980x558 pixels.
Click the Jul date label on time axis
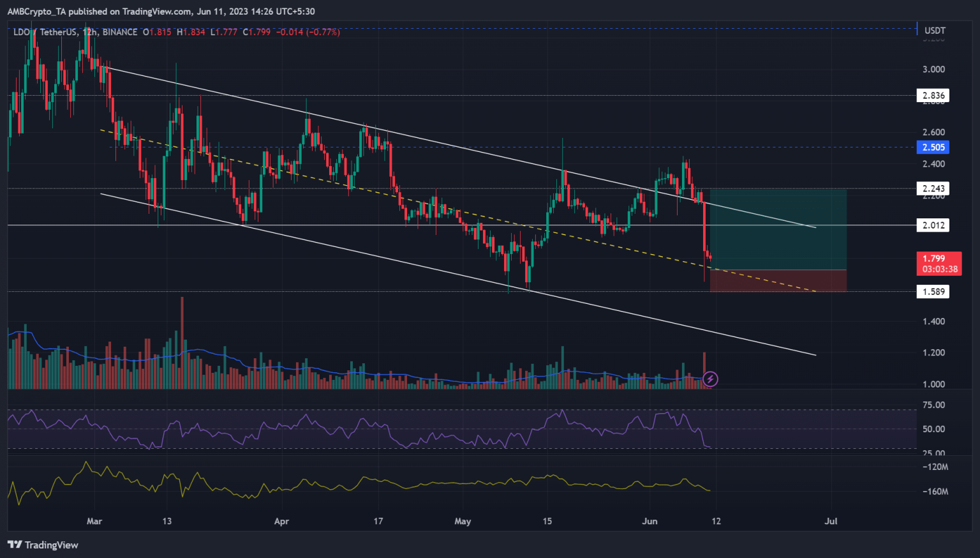831,521
